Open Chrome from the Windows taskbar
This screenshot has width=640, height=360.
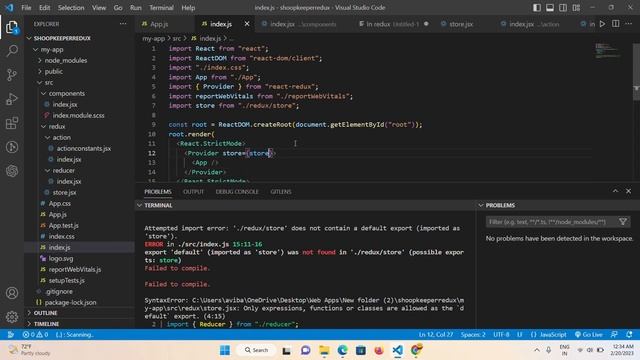click(416, 350)
